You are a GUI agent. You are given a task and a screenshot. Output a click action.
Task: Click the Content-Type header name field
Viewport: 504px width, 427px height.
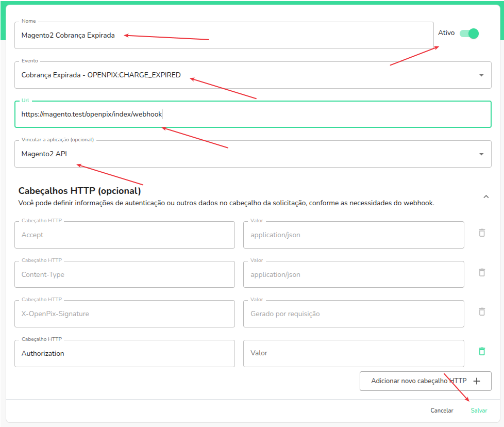pyautogui.click(x=125, y=275)
